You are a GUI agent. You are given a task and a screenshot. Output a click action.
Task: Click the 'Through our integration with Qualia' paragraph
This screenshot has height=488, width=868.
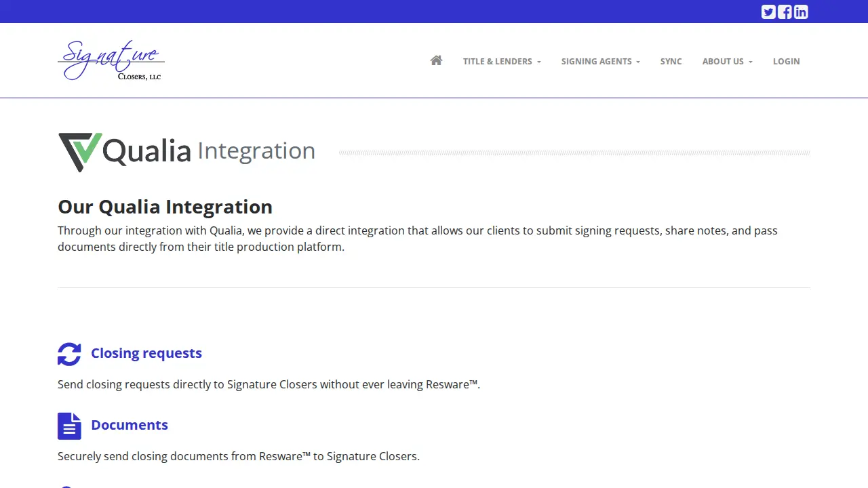(418, 239)
